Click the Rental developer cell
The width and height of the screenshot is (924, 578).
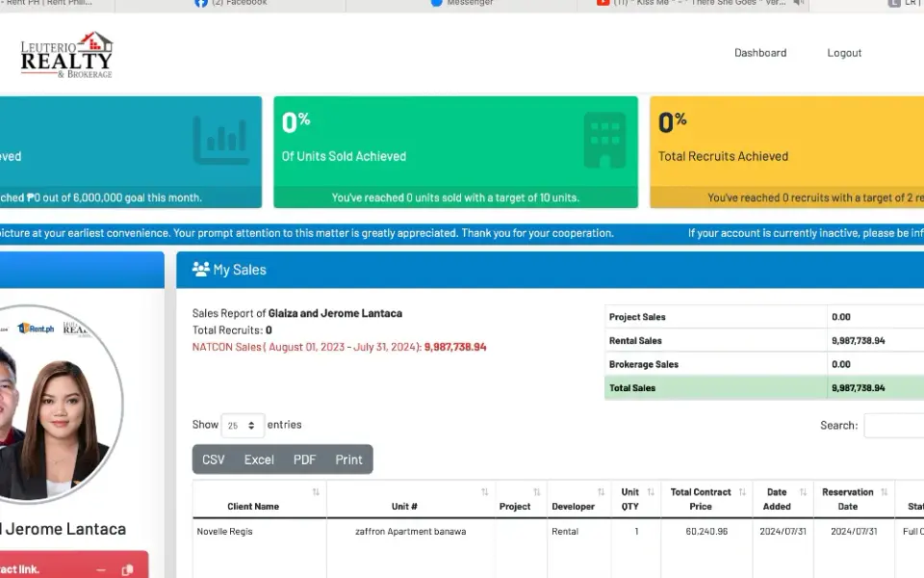(565, 532)
